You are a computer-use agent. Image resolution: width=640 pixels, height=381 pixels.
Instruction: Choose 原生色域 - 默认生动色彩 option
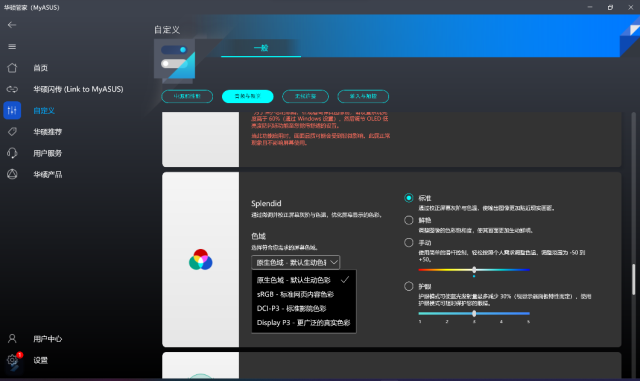pos(303,280)
